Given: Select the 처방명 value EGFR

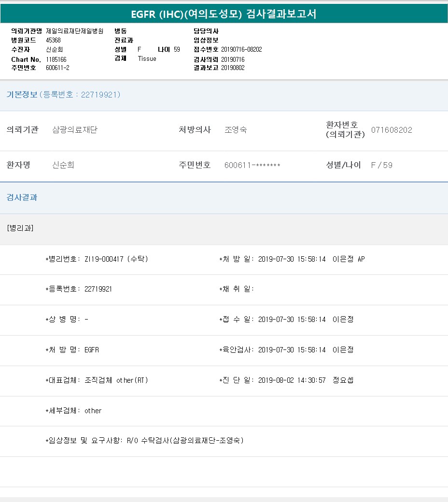Looking at the screenshot, I should [91, 350].
